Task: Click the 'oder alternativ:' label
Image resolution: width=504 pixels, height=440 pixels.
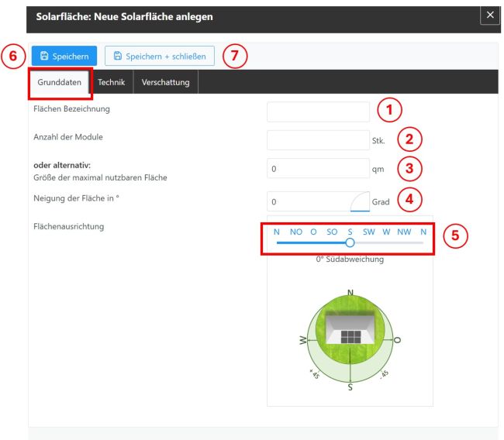Action: coord(62,165)
